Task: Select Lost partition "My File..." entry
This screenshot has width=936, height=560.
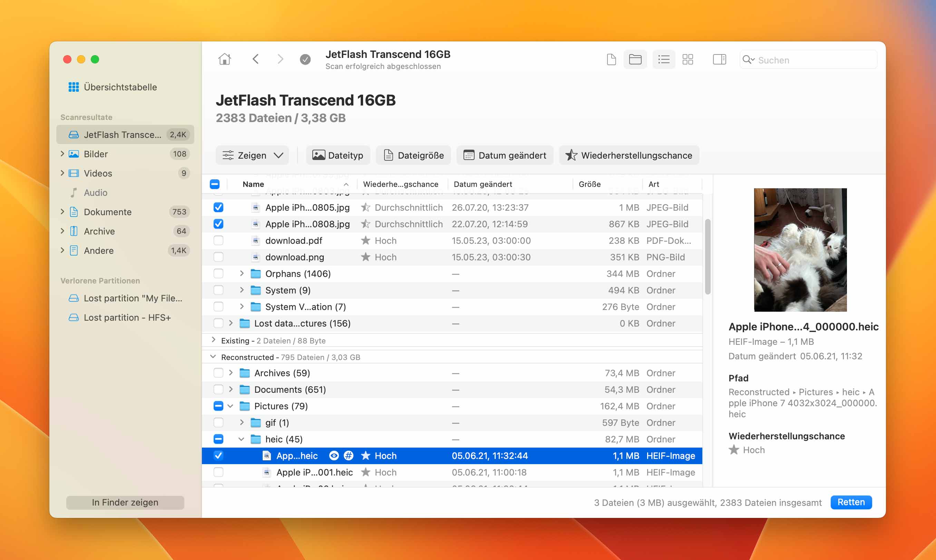Action: tap(125, 298)
